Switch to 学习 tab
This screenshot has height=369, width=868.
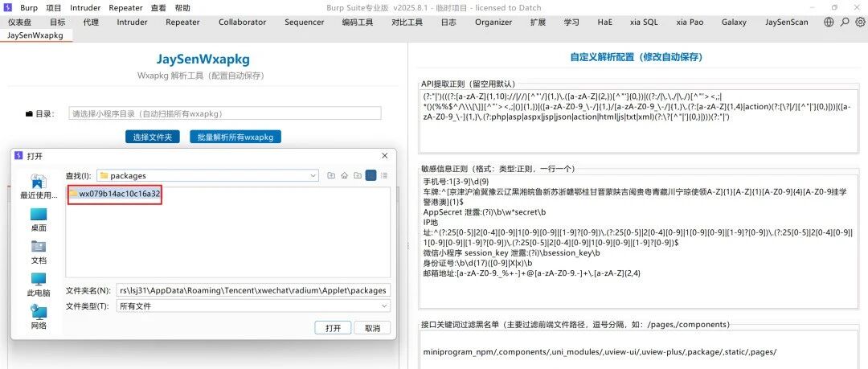coord(571,23)
